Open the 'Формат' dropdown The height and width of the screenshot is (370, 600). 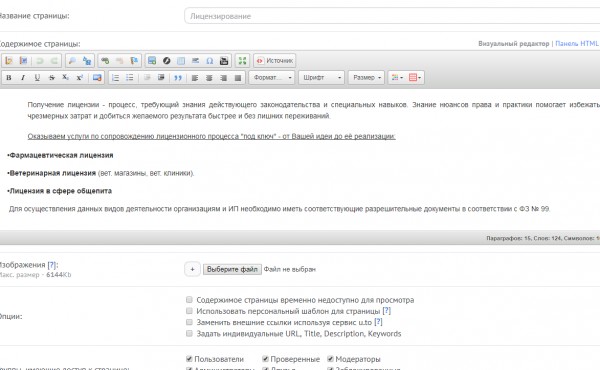pyautogui.click(x=272, y=78)
